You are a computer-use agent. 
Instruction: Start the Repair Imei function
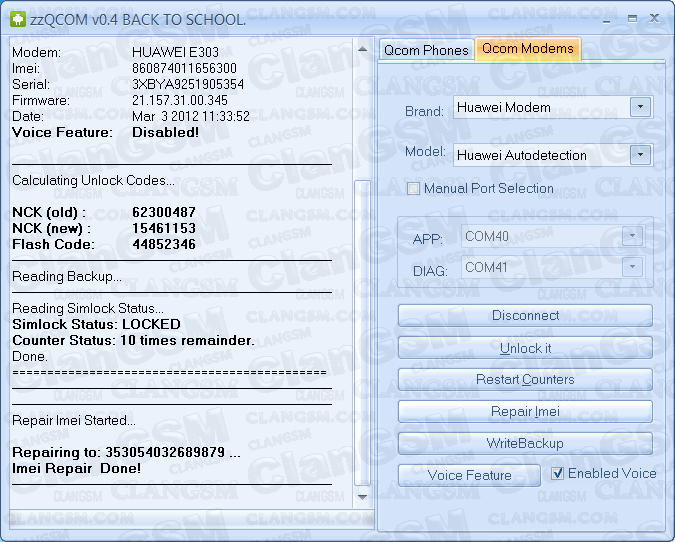(x=525, y=412)
